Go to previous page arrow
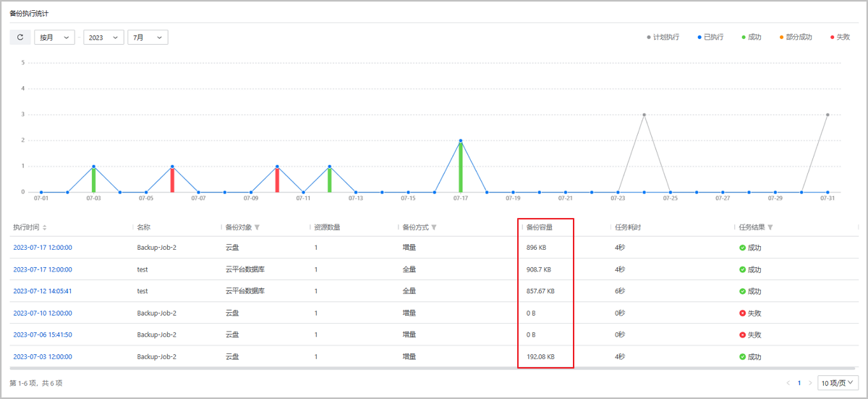This screenshot has height=399, width=868. point(788,382)
